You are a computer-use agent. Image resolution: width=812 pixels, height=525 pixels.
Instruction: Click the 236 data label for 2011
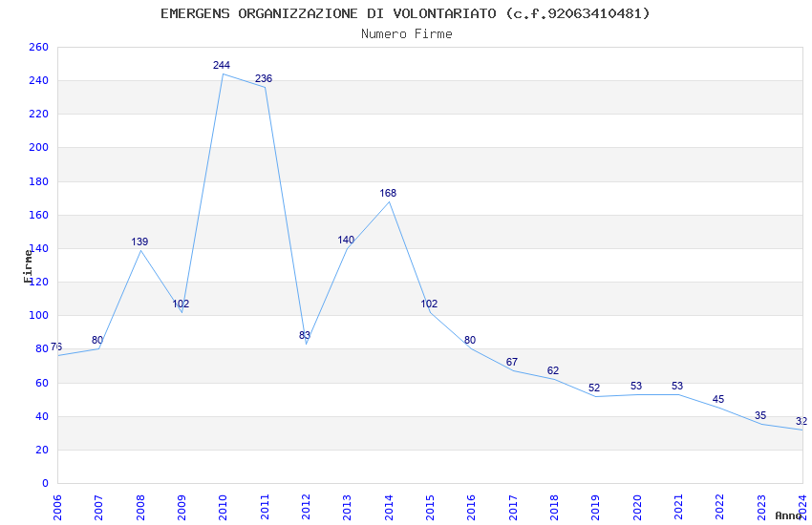click(x=264, y=78)
